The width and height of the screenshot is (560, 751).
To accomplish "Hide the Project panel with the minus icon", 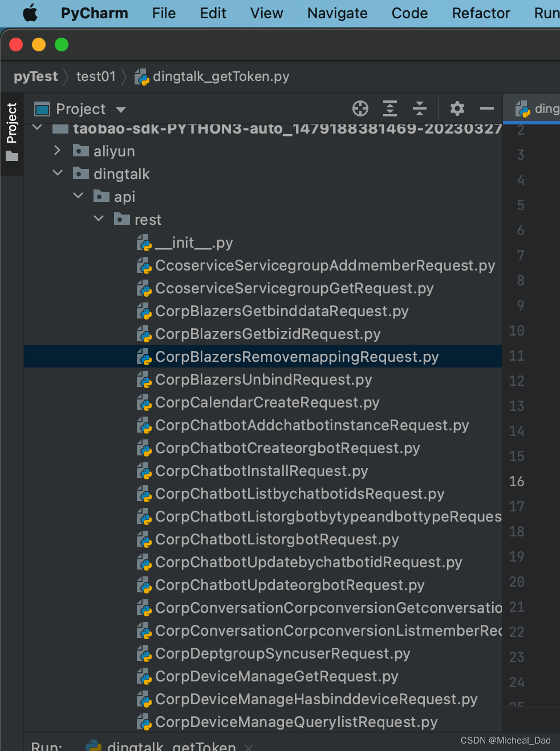I will [487, 108].
